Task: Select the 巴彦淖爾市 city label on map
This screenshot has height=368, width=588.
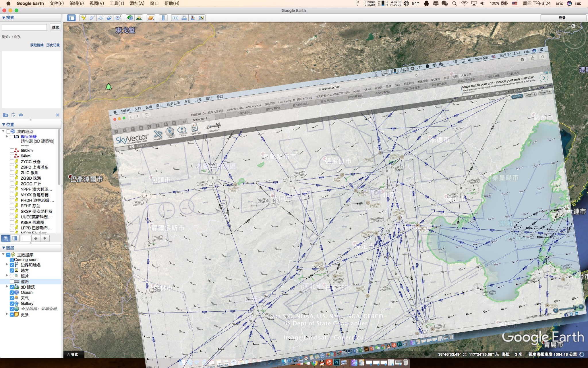Action: (x=86, y=179)
